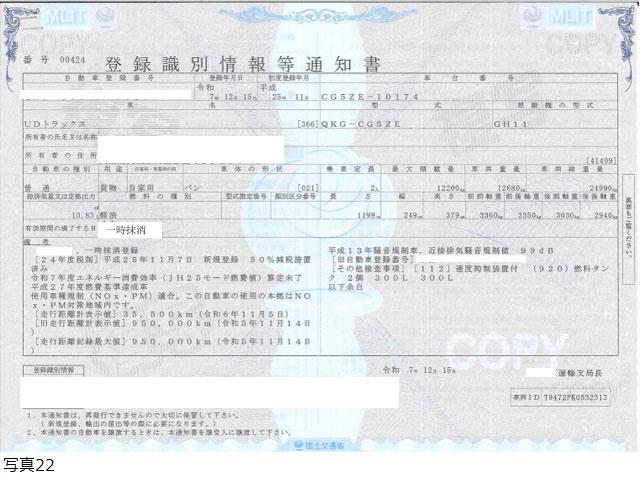Image resolution: width=640 pixels, height=482 pixels.
Task: Click the 運輸支局長 signature text
Action: pyautogui.click(x=586, y=370)
